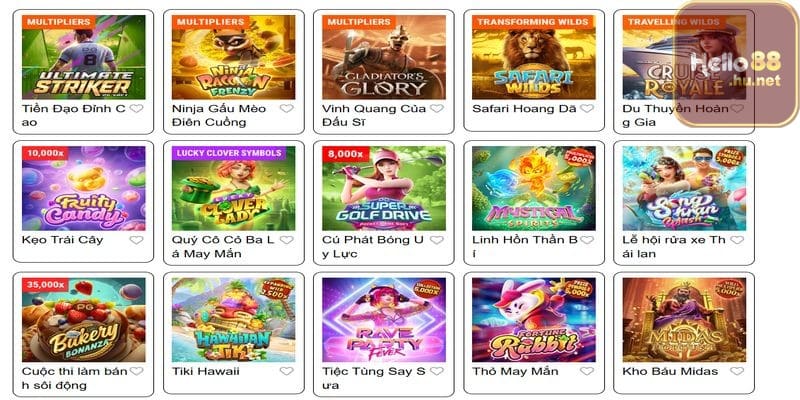
Task: Favorite the Tiền Đạo Đỉnh Cao game heart
Action: tap(136, 108)
